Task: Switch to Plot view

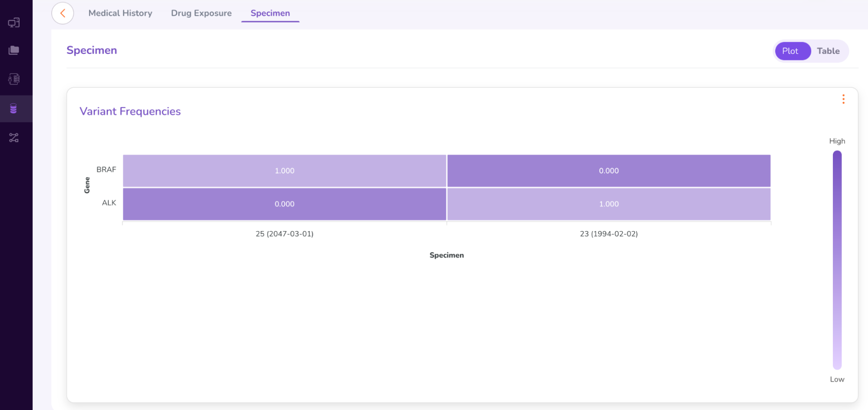Action: (790, 51)
